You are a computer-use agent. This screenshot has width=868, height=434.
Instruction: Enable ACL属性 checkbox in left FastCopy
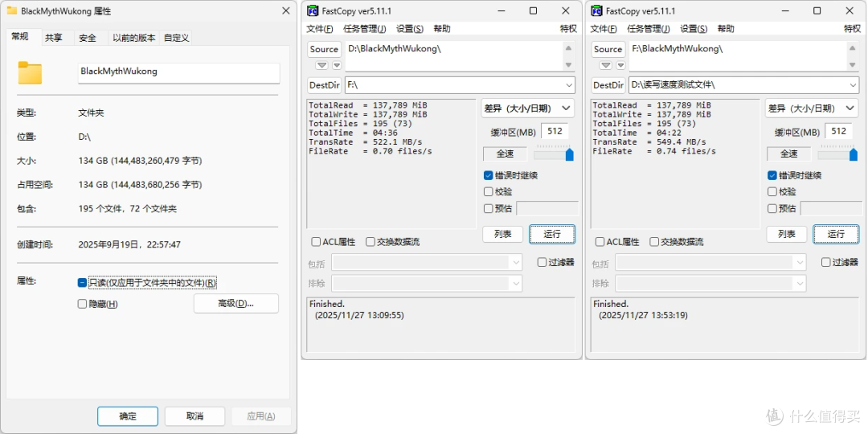pos(316,242)
